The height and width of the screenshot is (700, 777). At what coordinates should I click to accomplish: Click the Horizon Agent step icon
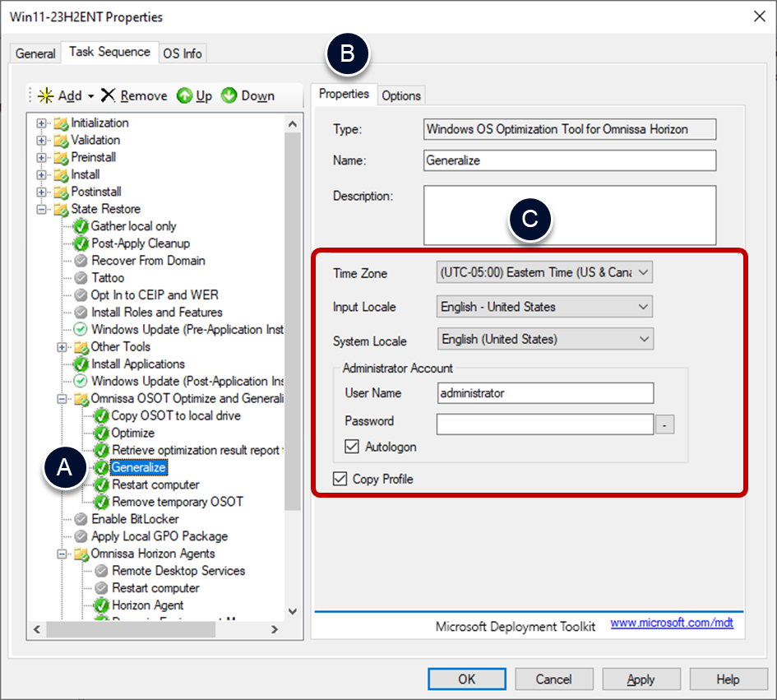point(102,605)
